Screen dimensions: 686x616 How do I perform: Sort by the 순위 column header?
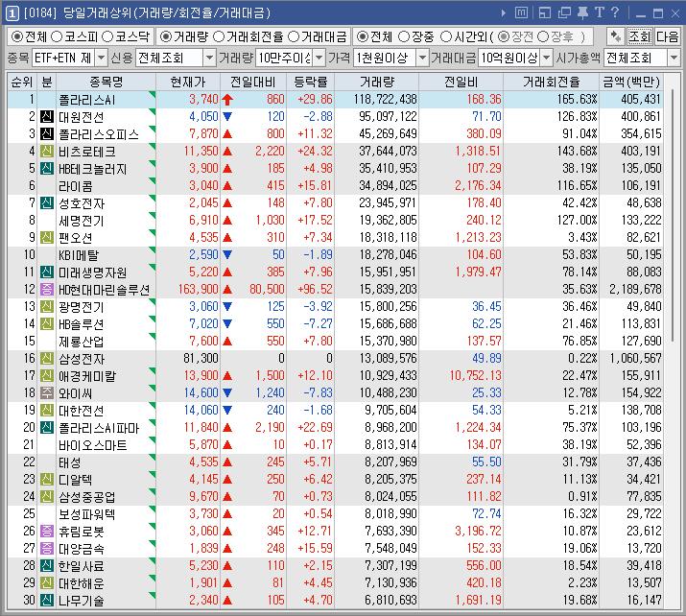tap(22, 82)
